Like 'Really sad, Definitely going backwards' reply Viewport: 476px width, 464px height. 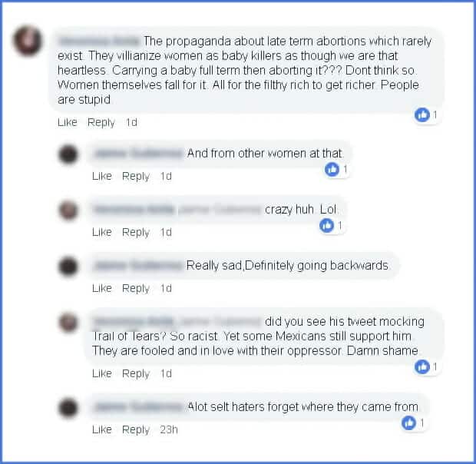(102, 288)
